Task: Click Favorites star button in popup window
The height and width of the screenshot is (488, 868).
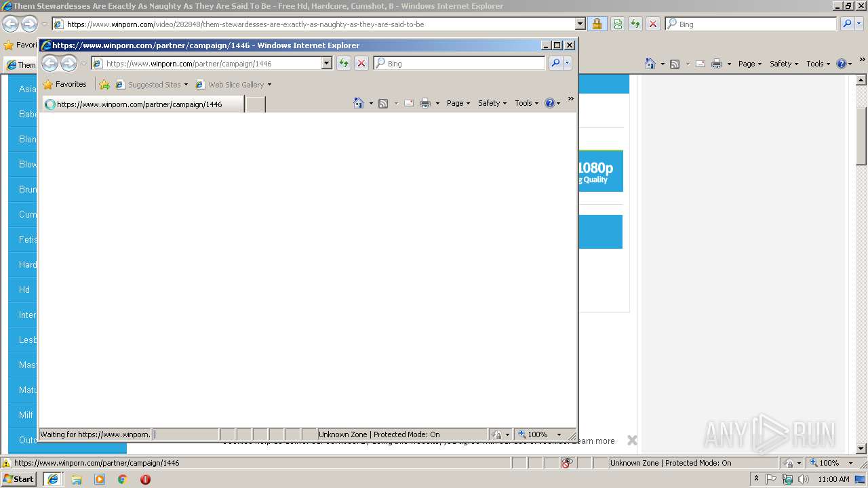Action: pos(65,85)
